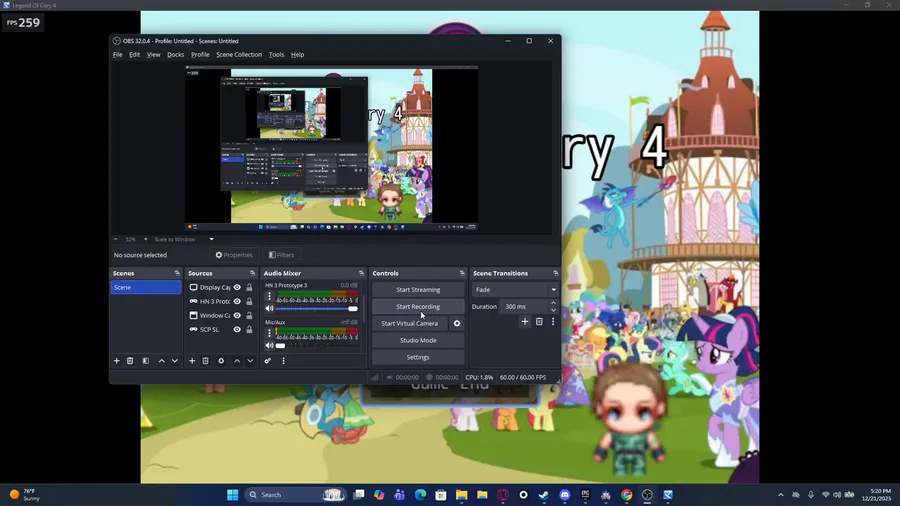
Task: Open the Tools menu
Action: [x=276, y=55]
